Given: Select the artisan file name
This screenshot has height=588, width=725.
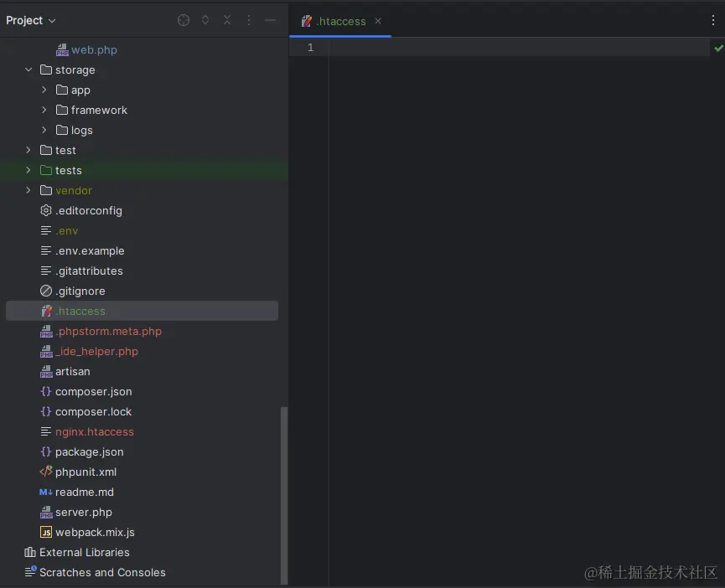Looking at the screenshot, I should point(73,371).
